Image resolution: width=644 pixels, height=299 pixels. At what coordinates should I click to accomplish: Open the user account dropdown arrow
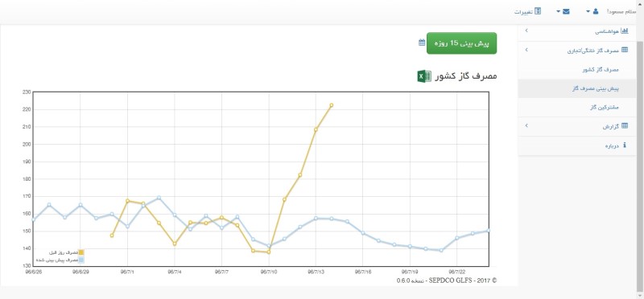(x=588, y=11)
